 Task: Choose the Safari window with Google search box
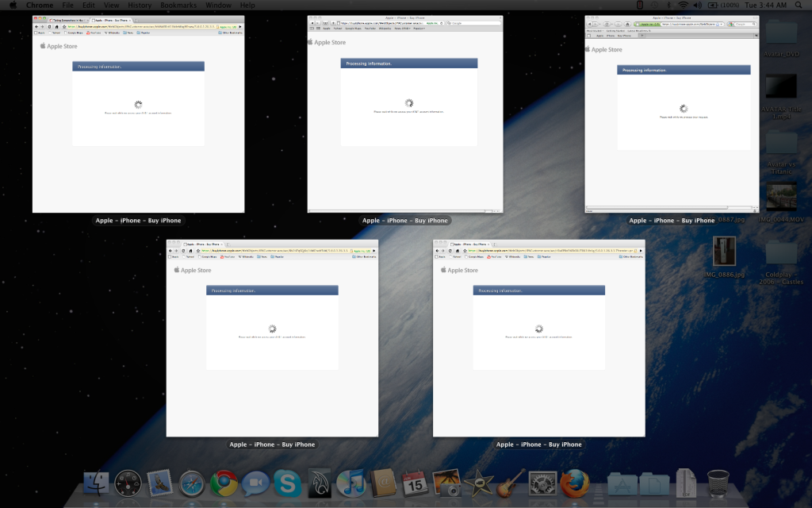[x=405, y=114]
